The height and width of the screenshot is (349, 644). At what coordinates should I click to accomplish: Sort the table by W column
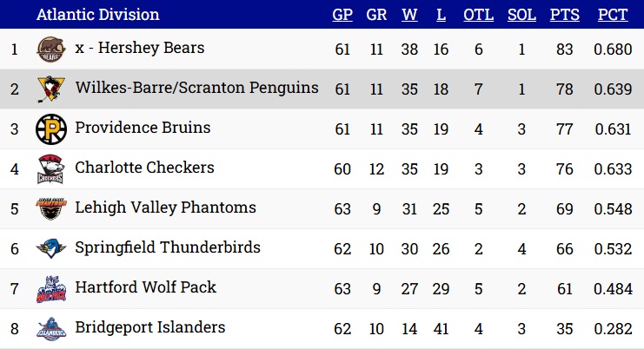pyautogui.click(x=409, y=15)
